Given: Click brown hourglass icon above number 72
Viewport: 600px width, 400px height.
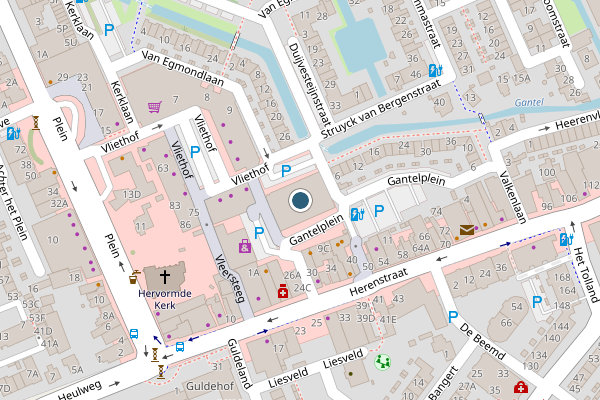Looking at the screenshot, I should pos(36,123).
